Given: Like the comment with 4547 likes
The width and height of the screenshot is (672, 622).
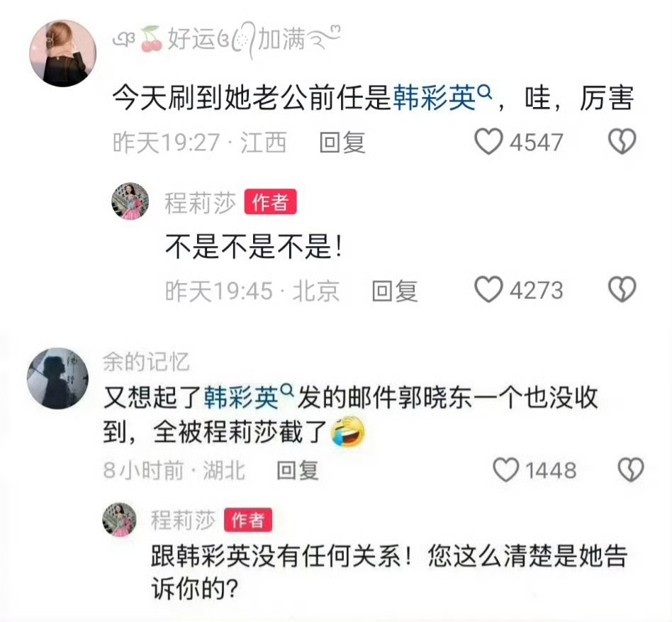Looking at the screenshot, I should click(x=488, y=141).
